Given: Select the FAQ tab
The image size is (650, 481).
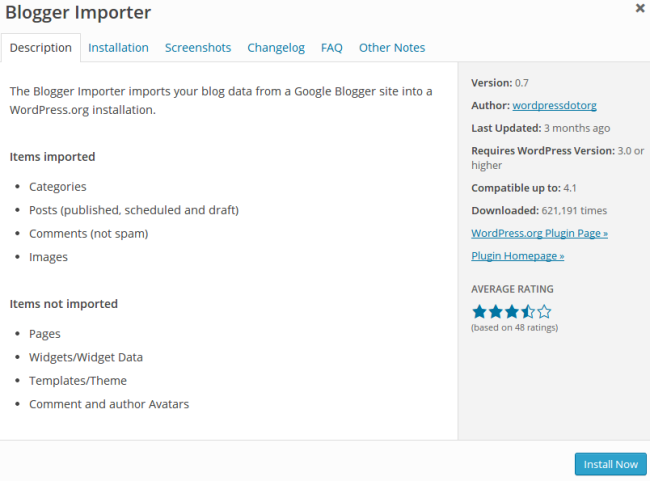Looking at the screenshot, I should (x=332, y=48).
